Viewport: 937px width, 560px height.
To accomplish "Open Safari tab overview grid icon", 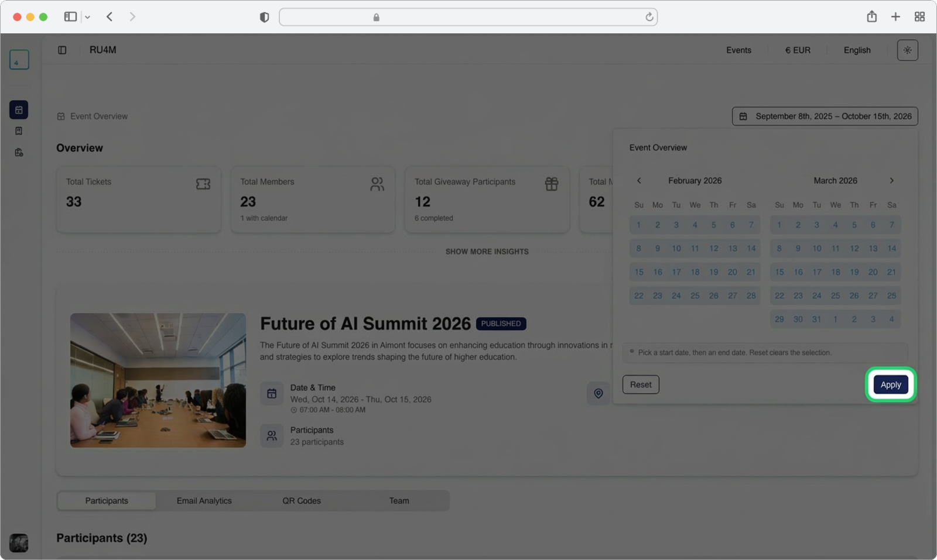I will click(x=919, y=17).
